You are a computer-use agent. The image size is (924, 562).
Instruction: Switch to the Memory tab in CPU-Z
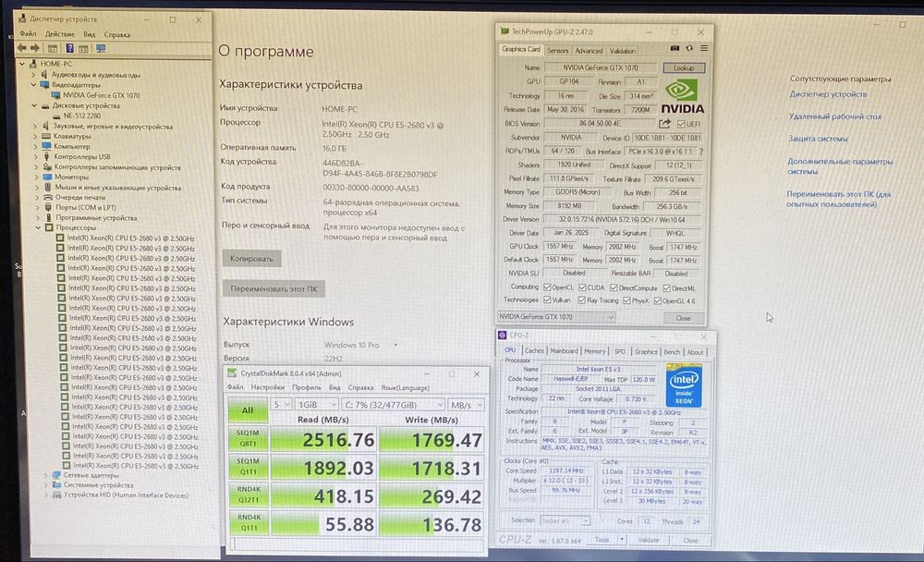coord(594,351)
